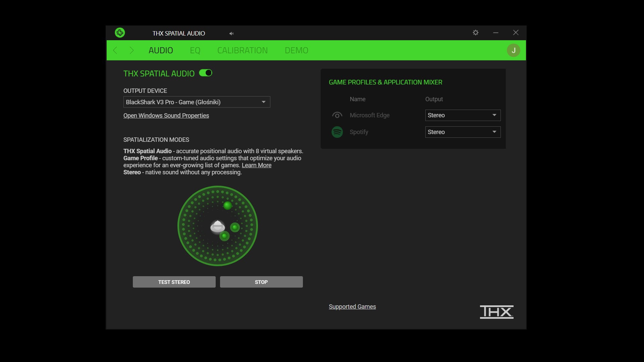Click the THX SPATIAL AUDIO title bar text
Image resolution: width=644 pixels, height=362 pixels.
point(179,34)
